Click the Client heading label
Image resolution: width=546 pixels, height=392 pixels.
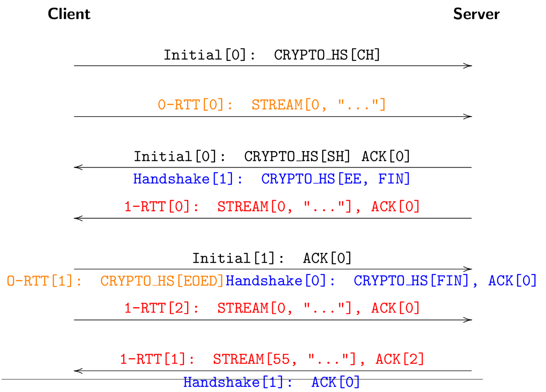tap(69, 14)
